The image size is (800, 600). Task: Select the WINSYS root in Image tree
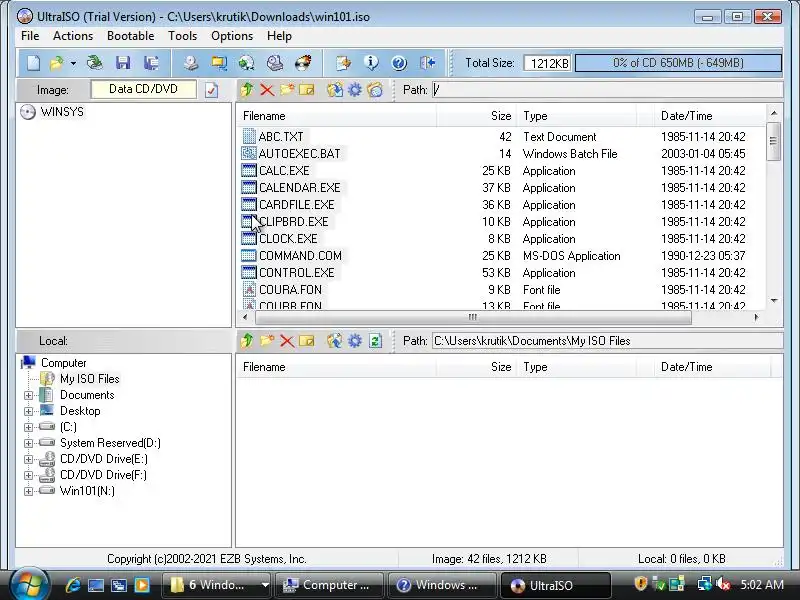[x=62, y=112]
